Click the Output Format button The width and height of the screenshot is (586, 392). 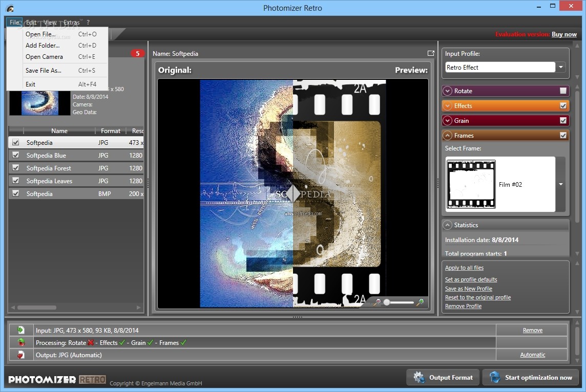[x=443, y=378]
